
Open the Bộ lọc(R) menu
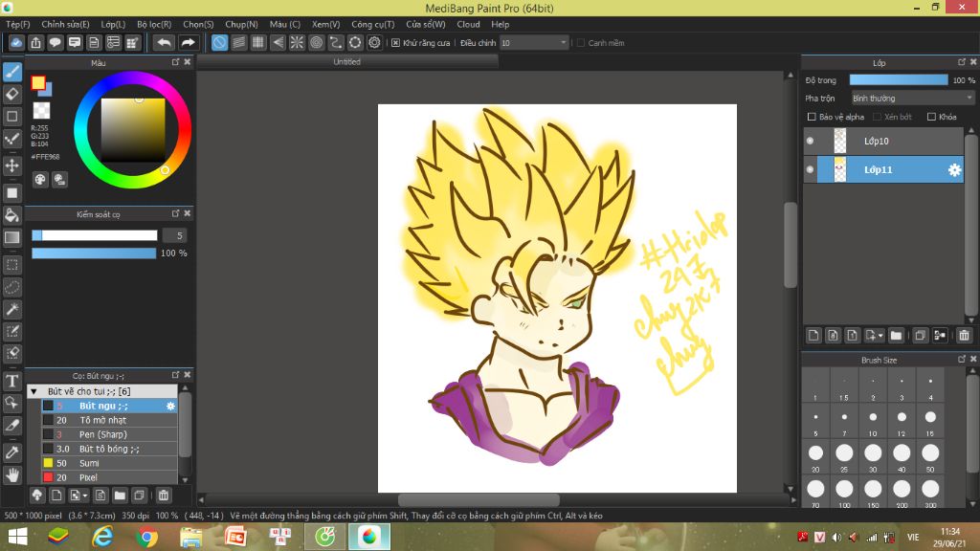point(154,24)
